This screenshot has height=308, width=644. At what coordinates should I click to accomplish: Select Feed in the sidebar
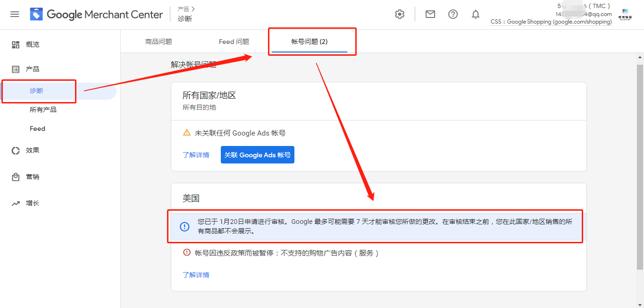coord(37,128)
